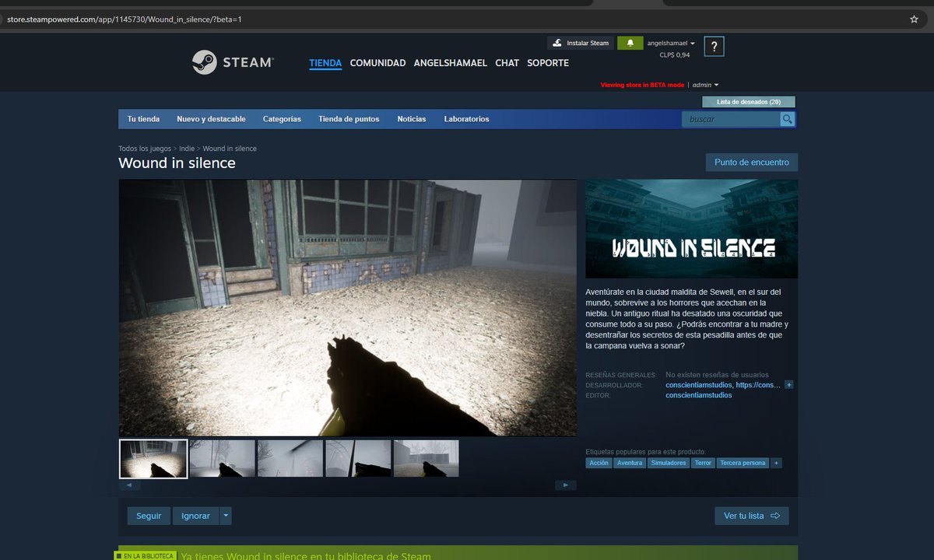Open SOPORTE menu
The height and width of the screenshot is (560, 934).
coord(548,63)
